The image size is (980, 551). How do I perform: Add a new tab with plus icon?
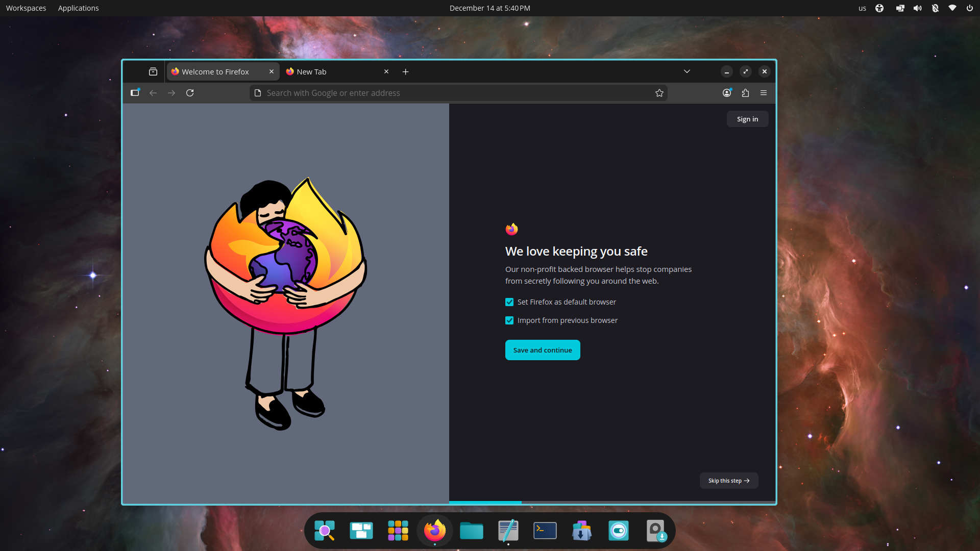pyautogui.click(x=405, y=72)
